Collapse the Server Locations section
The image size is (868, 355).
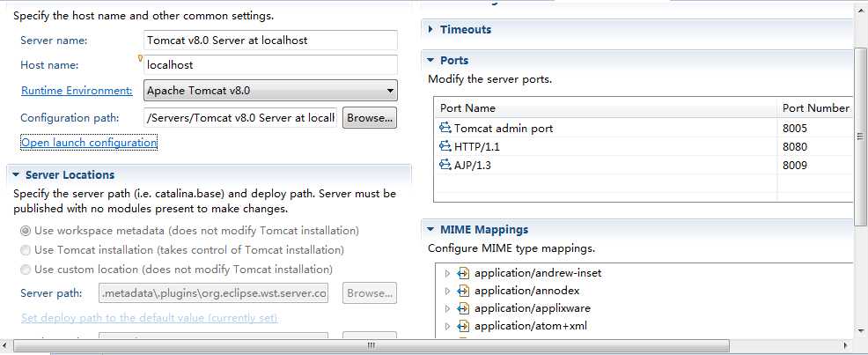click(16, 174)
